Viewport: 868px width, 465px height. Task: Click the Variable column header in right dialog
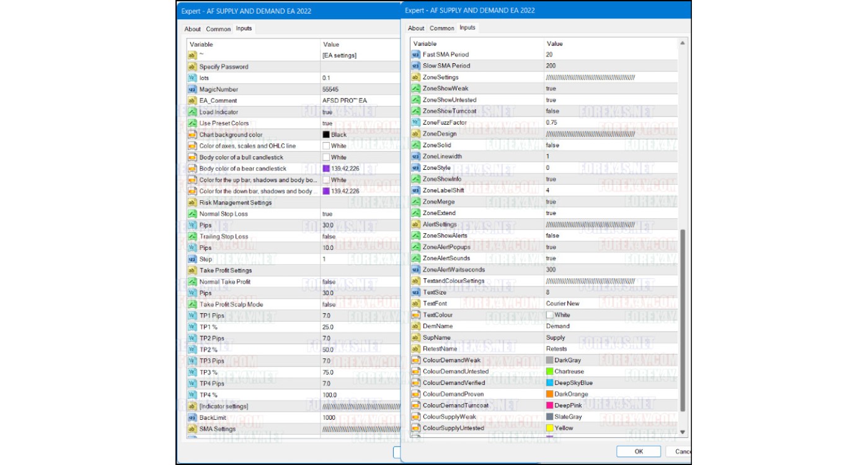pyautogui.click(x=425, y=43)
